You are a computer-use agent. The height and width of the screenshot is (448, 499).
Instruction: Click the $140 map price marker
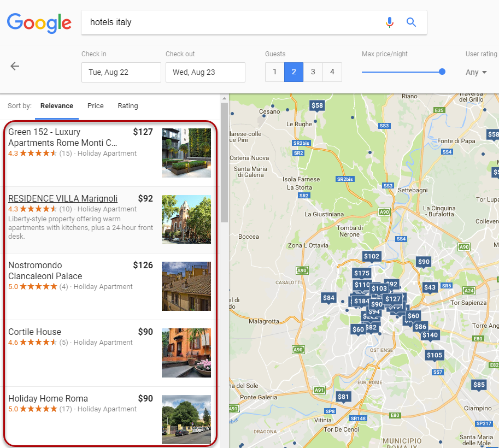click(430, 335)
